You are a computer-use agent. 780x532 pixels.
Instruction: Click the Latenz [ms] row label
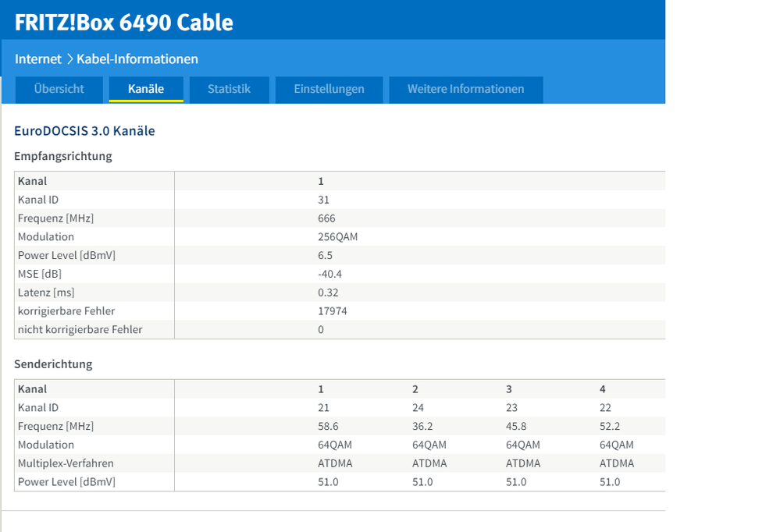click(x=46, y=293)
